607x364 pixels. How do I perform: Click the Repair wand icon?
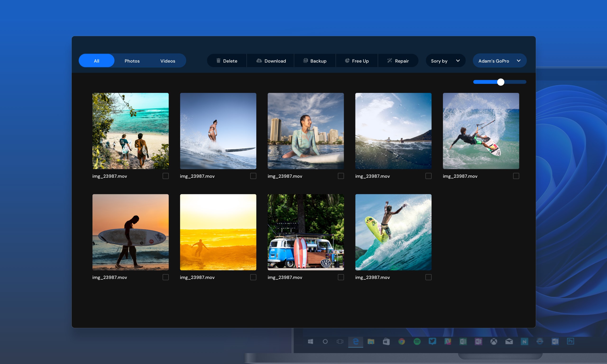pos(389,61)
